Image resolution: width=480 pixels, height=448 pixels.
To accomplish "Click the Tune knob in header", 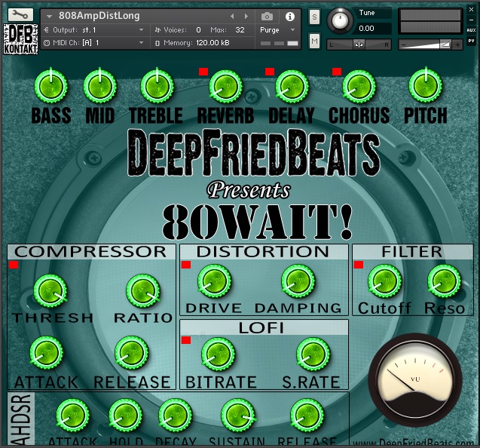I will pos(343,19).
